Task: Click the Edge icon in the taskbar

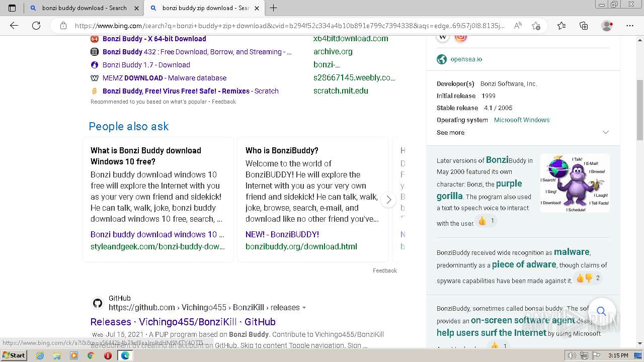Action: point(125,355)
